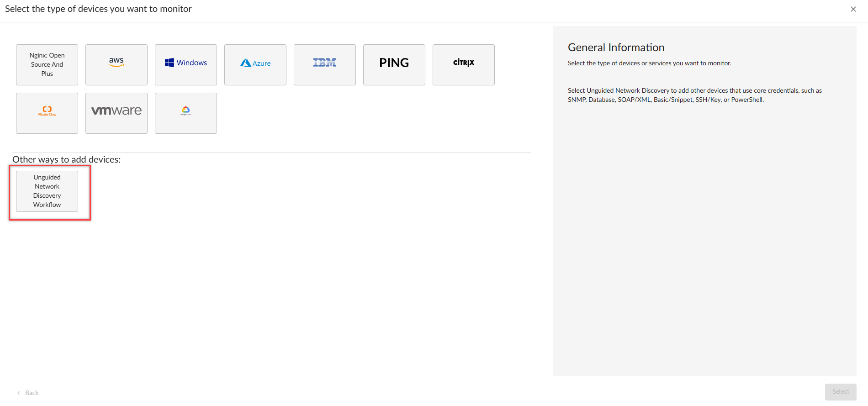Select the VMware device tile
Screen dimensions: 868x406
pos(116,113)
